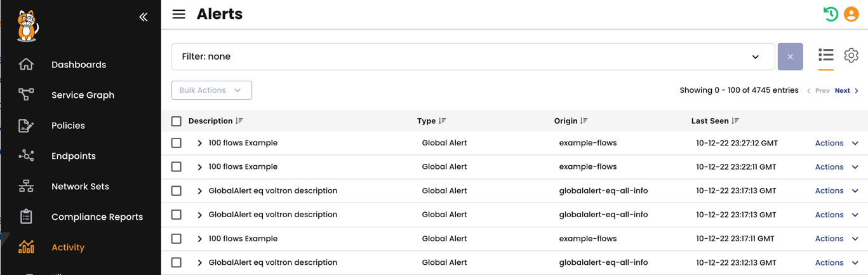Viewport: 868px width, 275px height.
Task: Open the Bulk Actions dropdown
Action: coord(211,90)
